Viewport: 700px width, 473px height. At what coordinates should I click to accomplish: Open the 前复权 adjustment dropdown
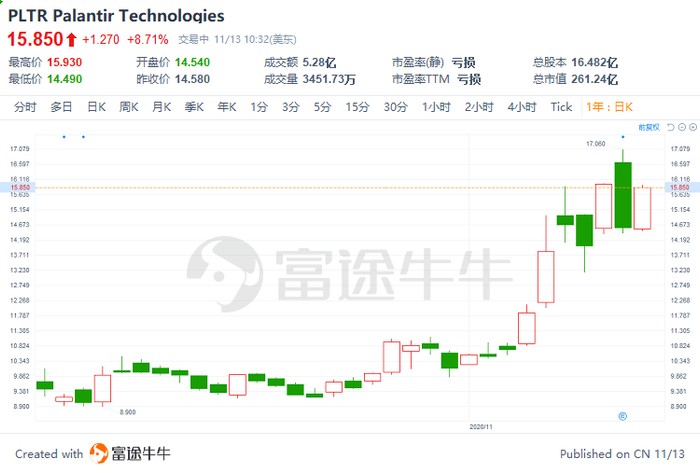click(649, 128)
